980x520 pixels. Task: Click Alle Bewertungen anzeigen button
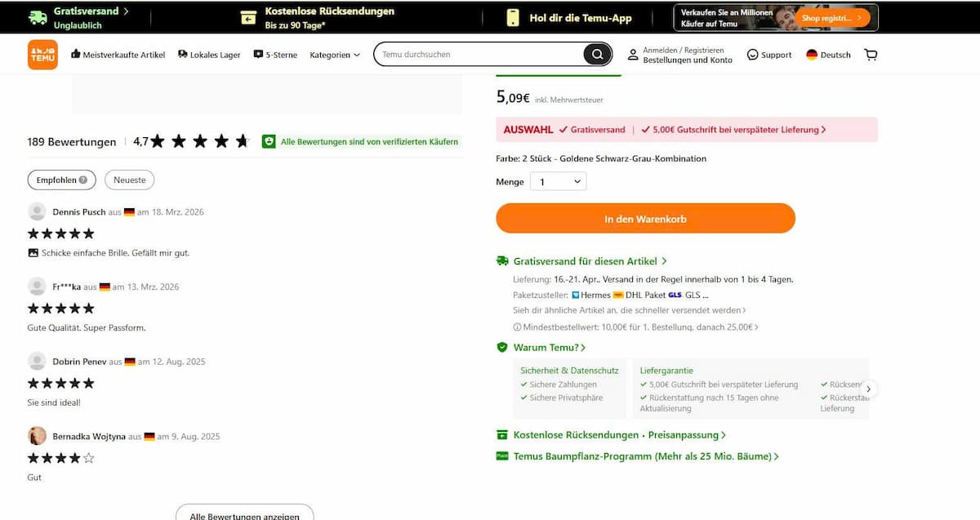[244, 515]
